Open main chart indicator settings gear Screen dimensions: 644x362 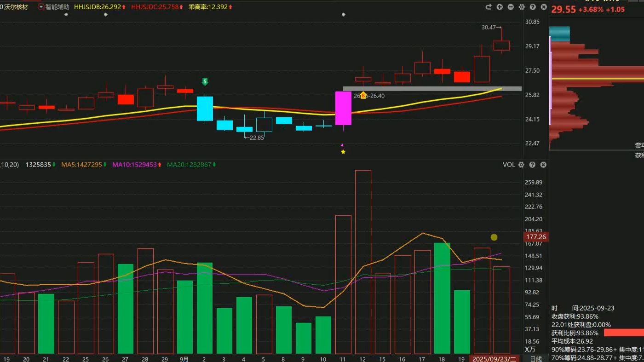pos(522,7)
